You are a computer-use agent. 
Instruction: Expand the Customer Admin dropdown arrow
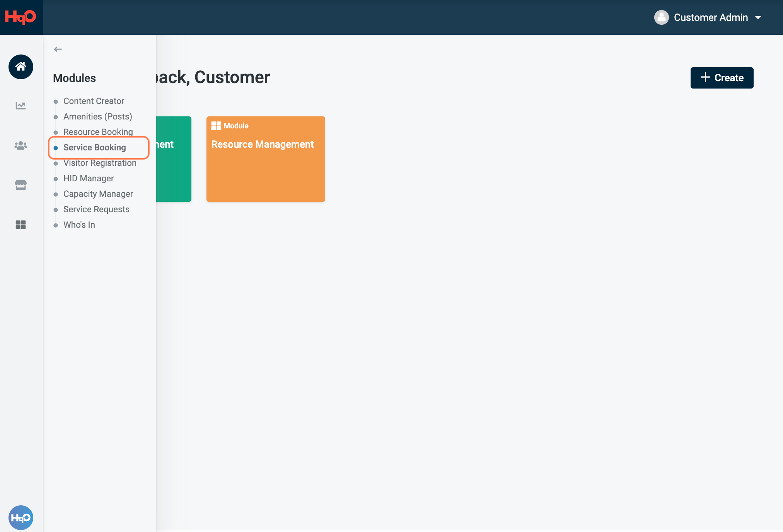pos(758,17)
